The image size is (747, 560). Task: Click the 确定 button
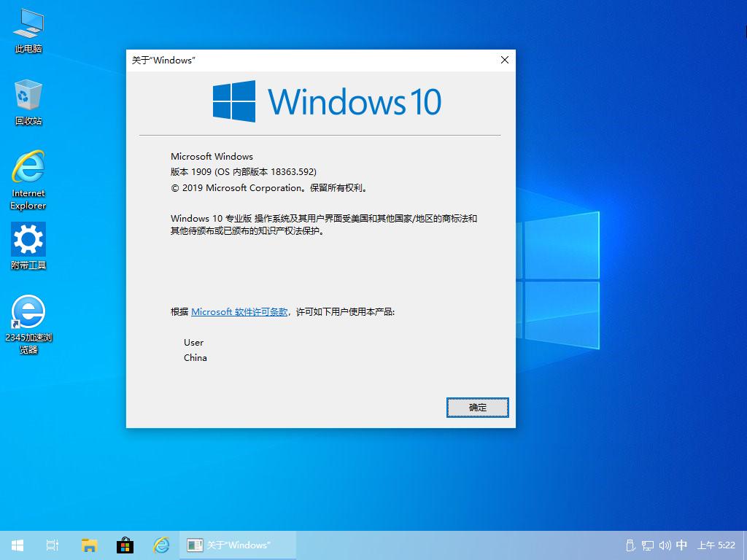(x=477, y=408)
